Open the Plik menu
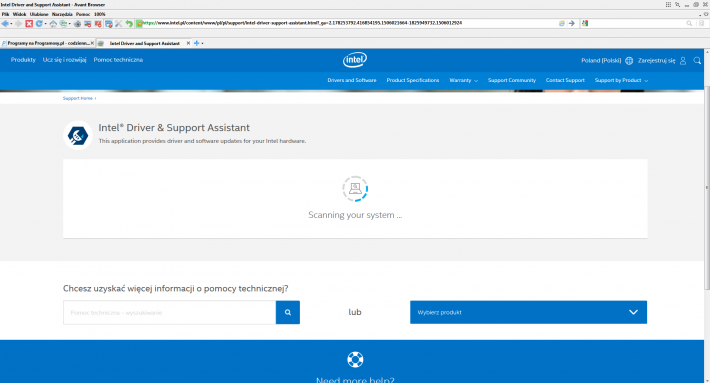This screenshot has height=383, width=710. click(5, 14)
